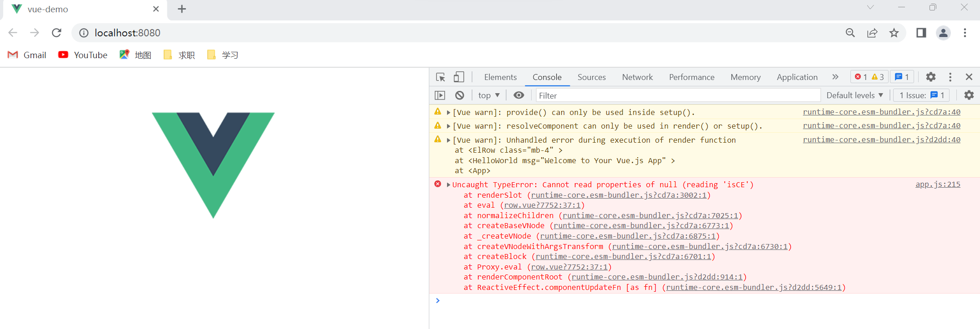The image size is (980, 329).
Task: Open the Network tab
Action: (x=637, y=77)
